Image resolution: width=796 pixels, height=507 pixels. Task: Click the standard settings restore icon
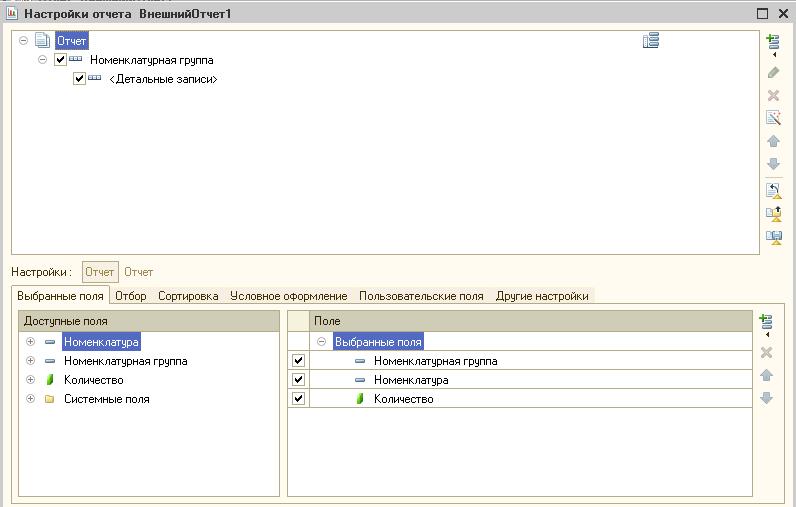773,189
